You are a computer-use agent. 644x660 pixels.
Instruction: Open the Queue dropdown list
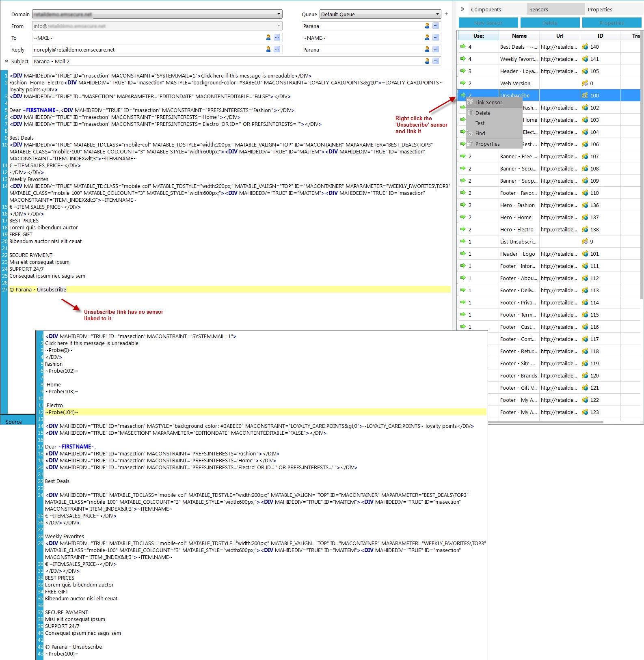coord(437,14)
